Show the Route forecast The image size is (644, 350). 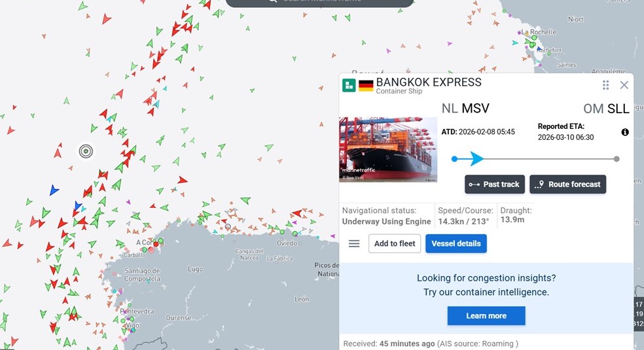567,184
